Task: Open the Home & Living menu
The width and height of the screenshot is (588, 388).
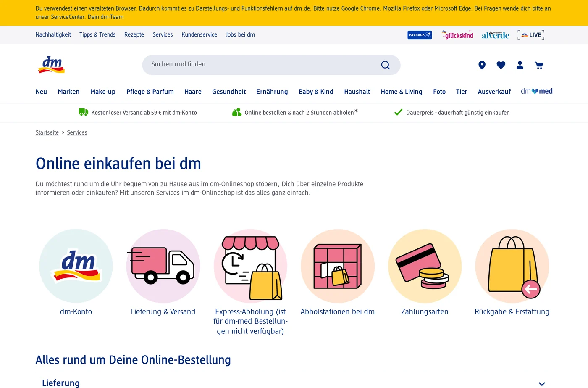Action: pos(402,92)
